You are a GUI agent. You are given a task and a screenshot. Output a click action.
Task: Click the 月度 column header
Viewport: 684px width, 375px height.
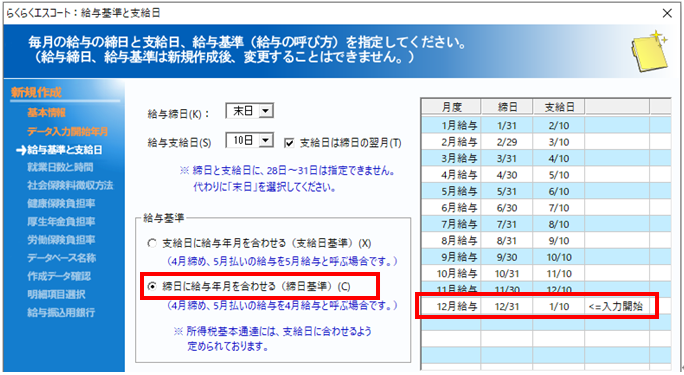451,107
